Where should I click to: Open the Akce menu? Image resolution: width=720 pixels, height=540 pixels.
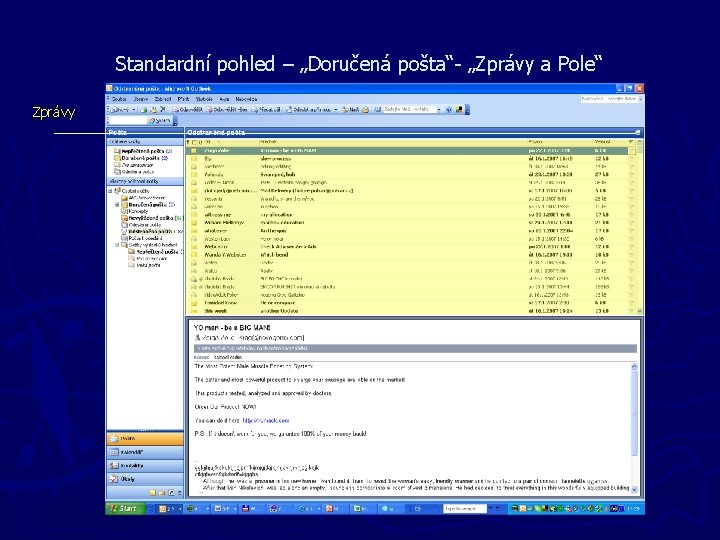pyautogui.click(x=224, y=99)
